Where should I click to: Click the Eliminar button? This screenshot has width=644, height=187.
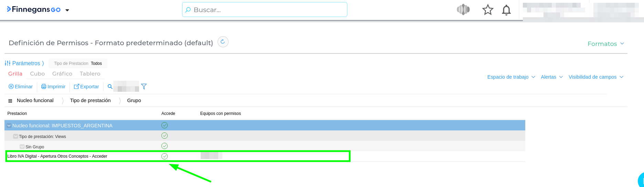point(21,87)
